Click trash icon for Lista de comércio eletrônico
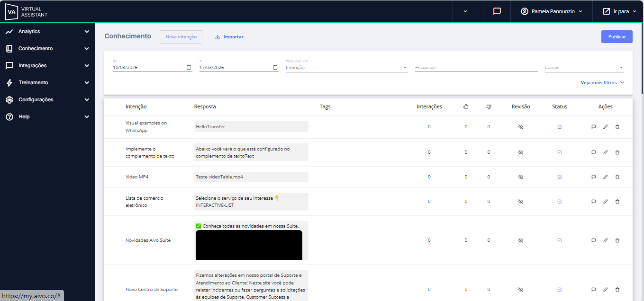 coord(617,202)
